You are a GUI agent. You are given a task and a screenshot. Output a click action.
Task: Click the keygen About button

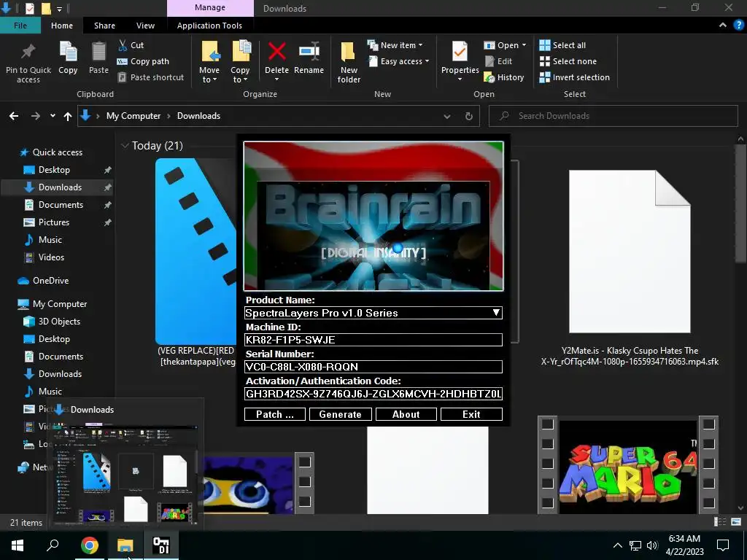406,414
